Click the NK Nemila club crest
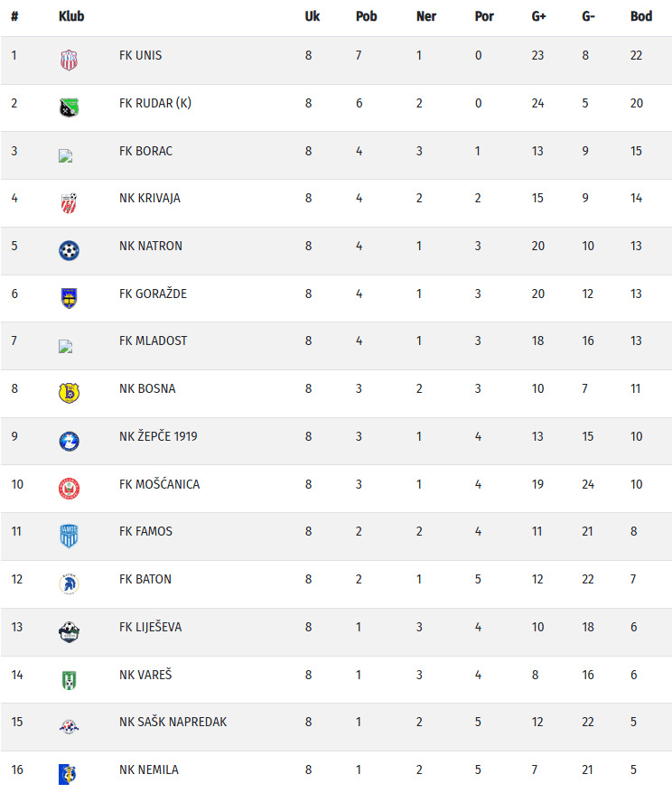672x793 pixels. pyautogui.click(x=68, y=774)
